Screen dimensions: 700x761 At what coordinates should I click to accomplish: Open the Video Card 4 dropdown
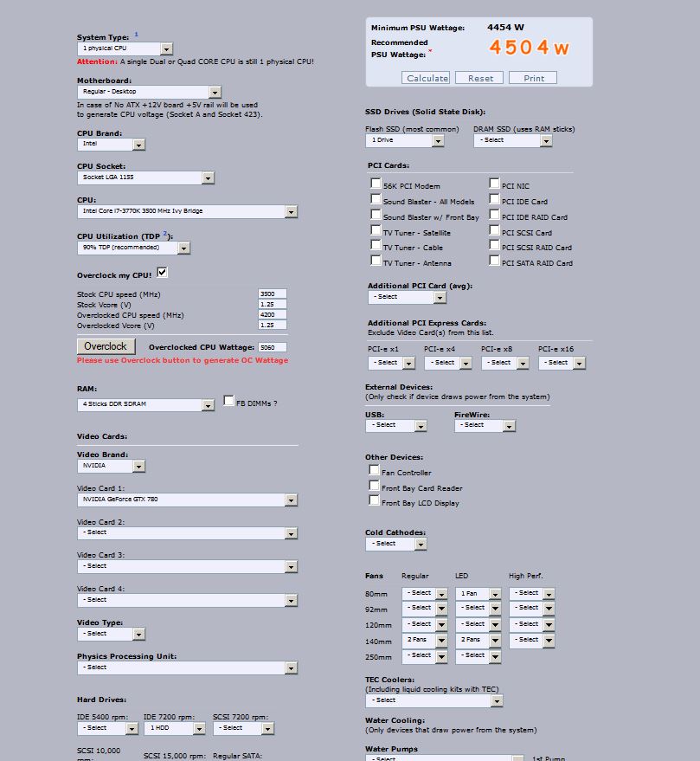(187, 600)
